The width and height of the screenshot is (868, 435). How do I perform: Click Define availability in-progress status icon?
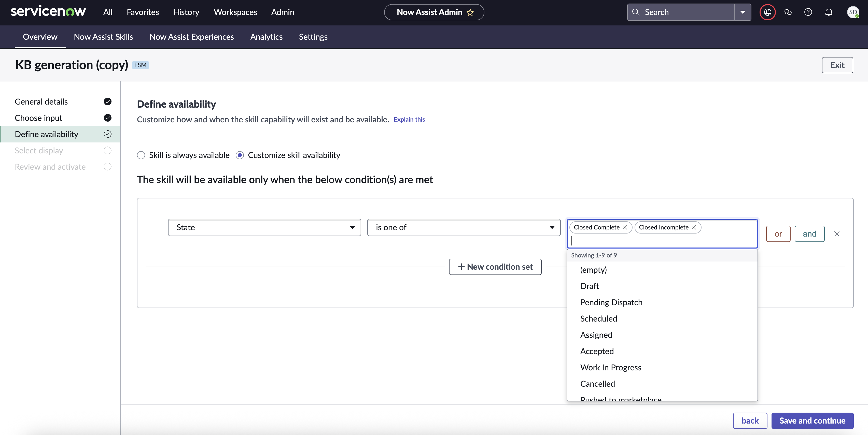point(107,134)
